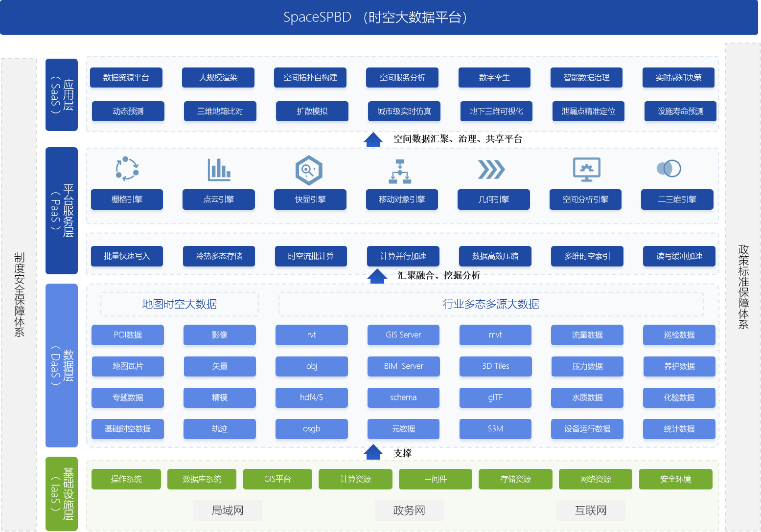This screenshot has width=761, height=532.
Task: Click the GIS平台 block
Action: click(x=277, y=479)
